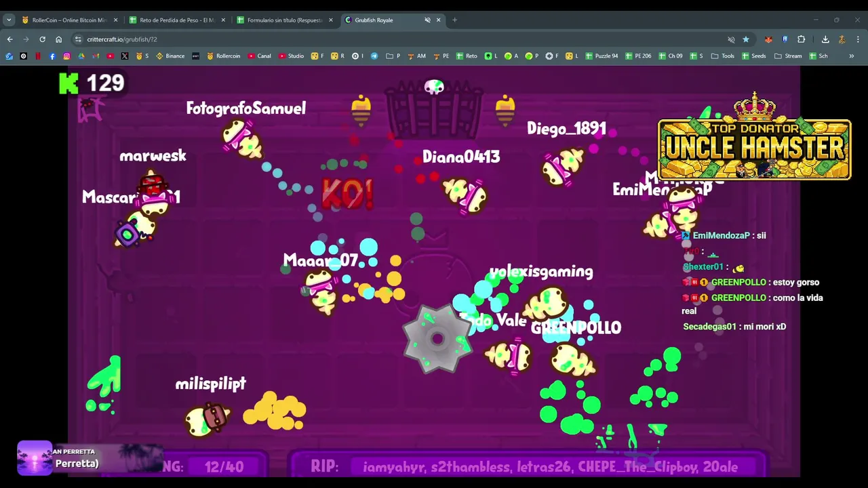The image size is (868, 488).
Task: Go to browser home page icon
Action: pos(58,39)
